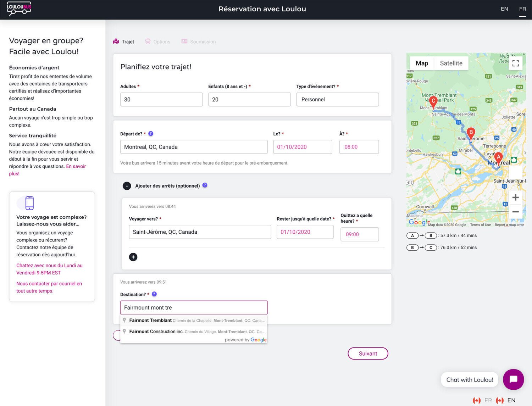
Task: Click map marker B at Saint-Jérôme
Action: (471, 134)
